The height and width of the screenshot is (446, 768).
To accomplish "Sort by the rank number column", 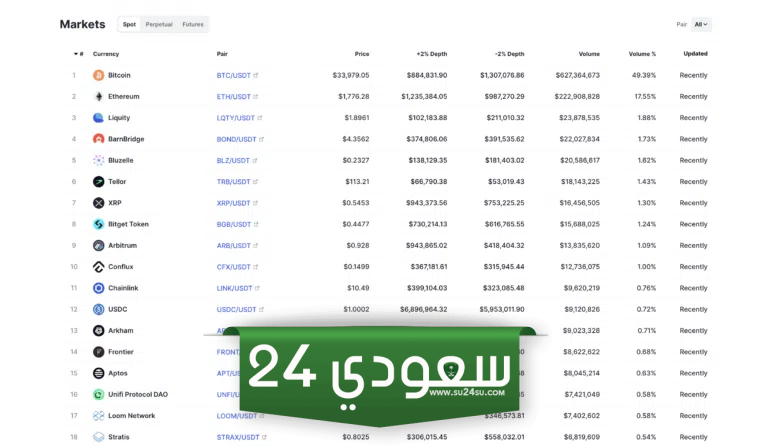I will tap(78, 54).
